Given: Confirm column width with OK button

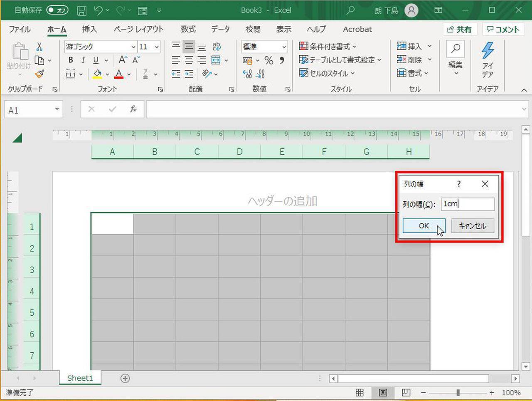Looking at the screenshot, I should tap(424, 226).
